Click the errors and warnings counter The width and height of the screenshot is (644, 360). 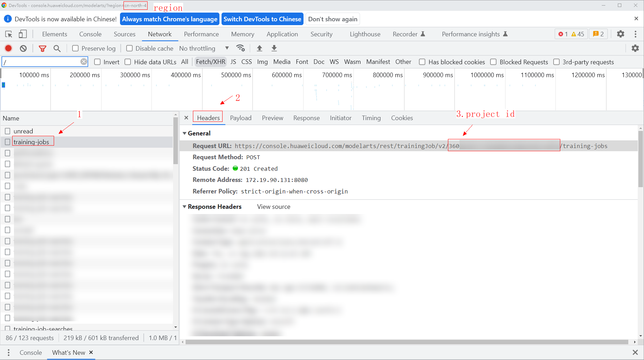click(x=571, y=34)
